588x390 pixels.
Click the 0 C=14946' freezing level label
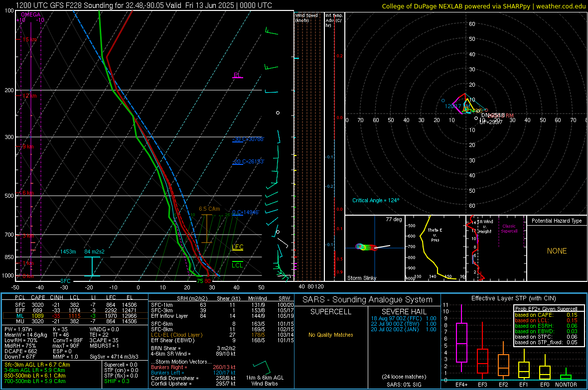click(x=246, y=212)
